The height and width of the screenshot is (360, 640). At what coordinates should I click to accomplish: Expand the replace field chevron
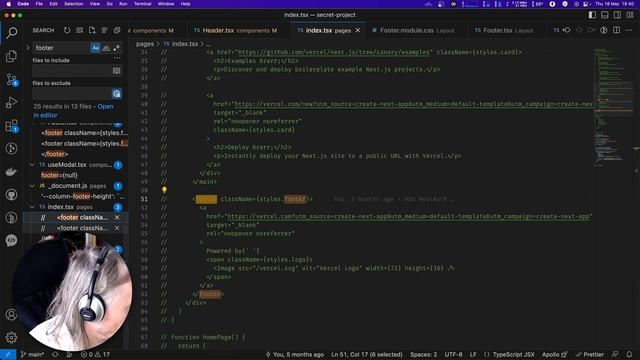tap(28, 48)
